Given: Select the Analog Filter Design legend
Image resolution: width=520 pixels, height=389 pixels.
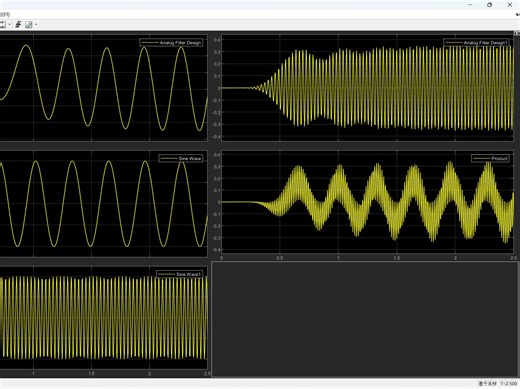Looking at the screenshot, I should (x=171, y=43).
